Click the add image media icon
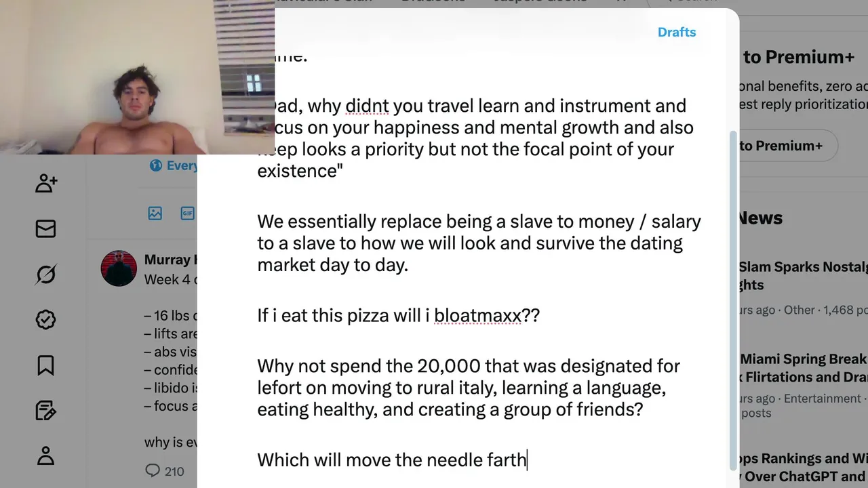This screenshot has width=868, height=488. click(x=155, y=213)
